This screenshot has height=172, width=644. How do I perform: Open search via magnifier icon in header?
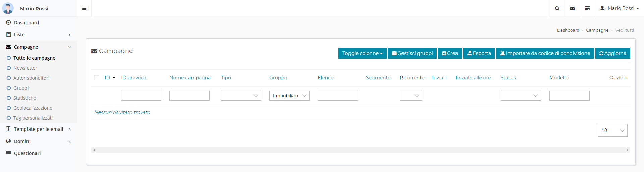point(557,8)
